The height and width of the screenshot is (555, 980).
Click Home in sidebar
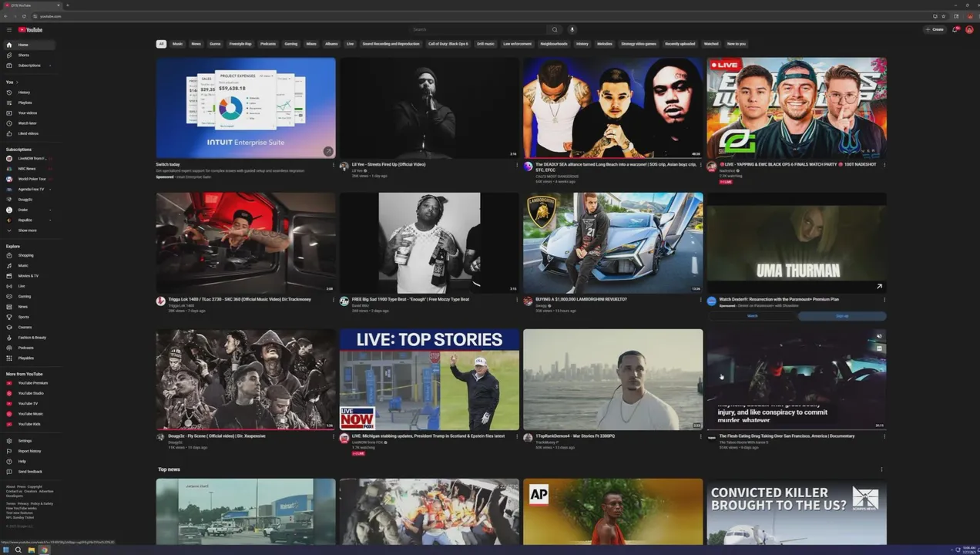[29, 45]
